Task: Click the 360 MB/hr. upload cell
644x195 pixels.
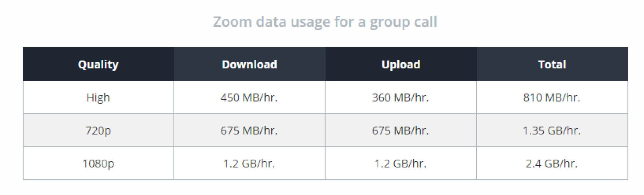Action: click(401, 97)
